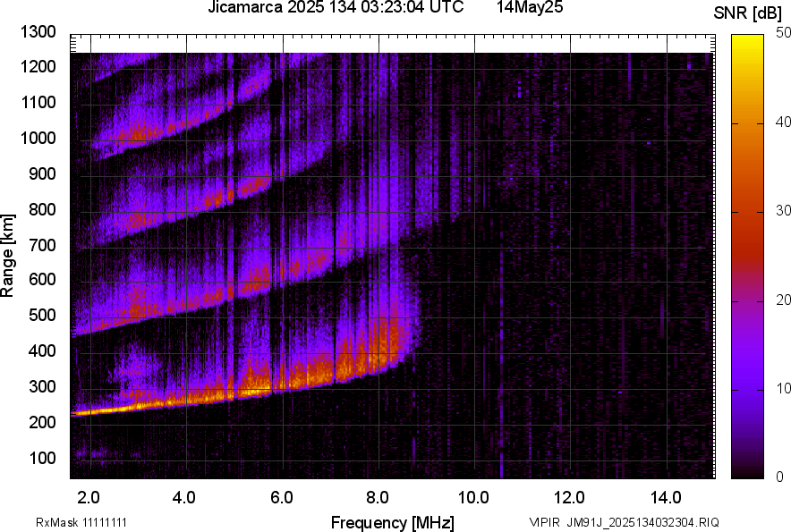Click the plot title "Jicamarca 2025 134 03:23:04 UTC"
Image resolution: width=791 pixels, height=532 pixels.
click(336, 7)
